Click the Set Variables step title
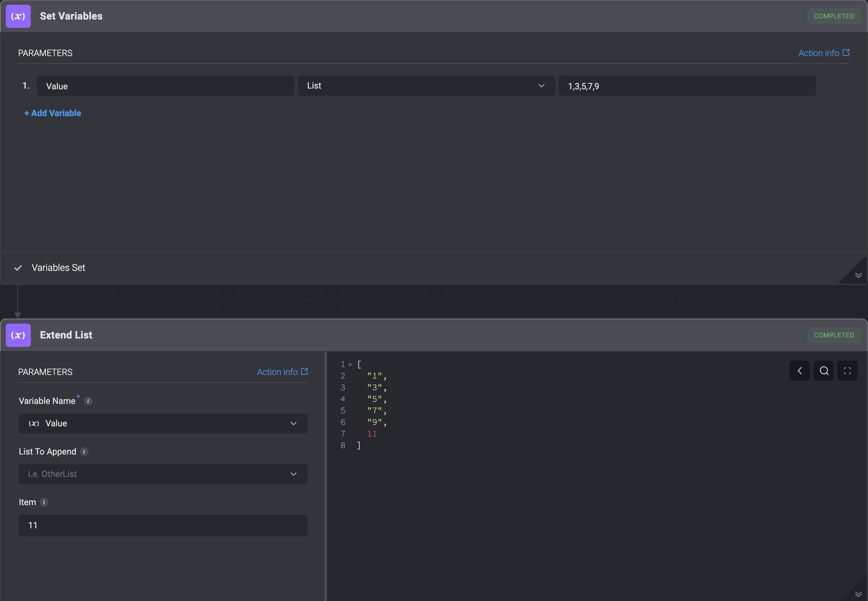 coord(71,16)
